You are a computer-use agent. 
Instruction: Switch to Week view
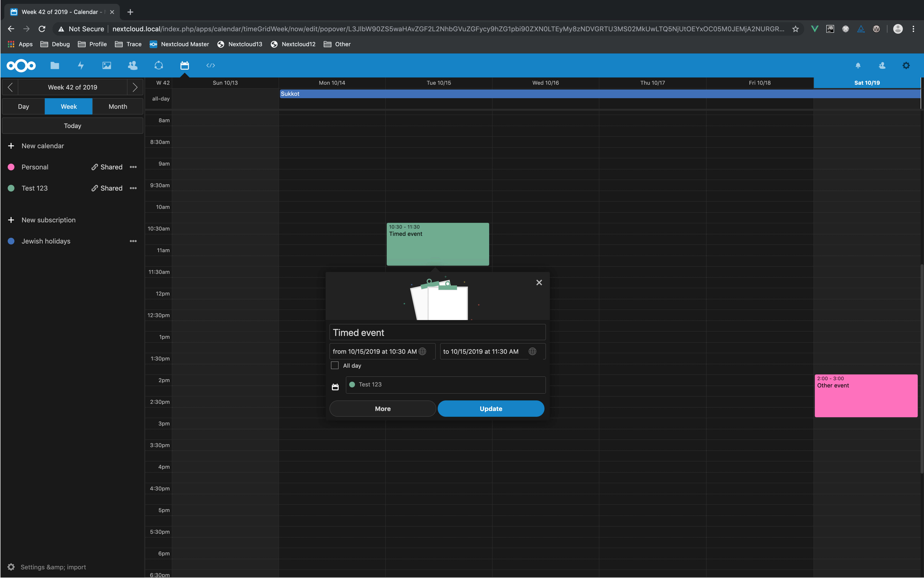69,107
